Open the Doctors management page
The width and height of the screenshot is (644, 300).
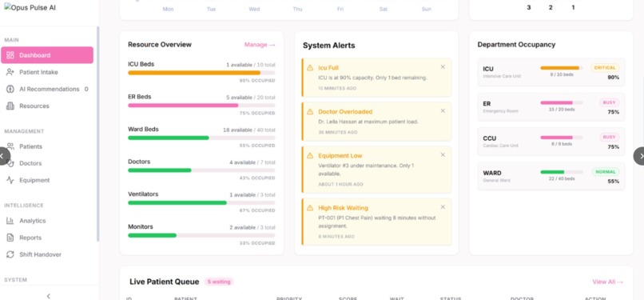[47, 163]
